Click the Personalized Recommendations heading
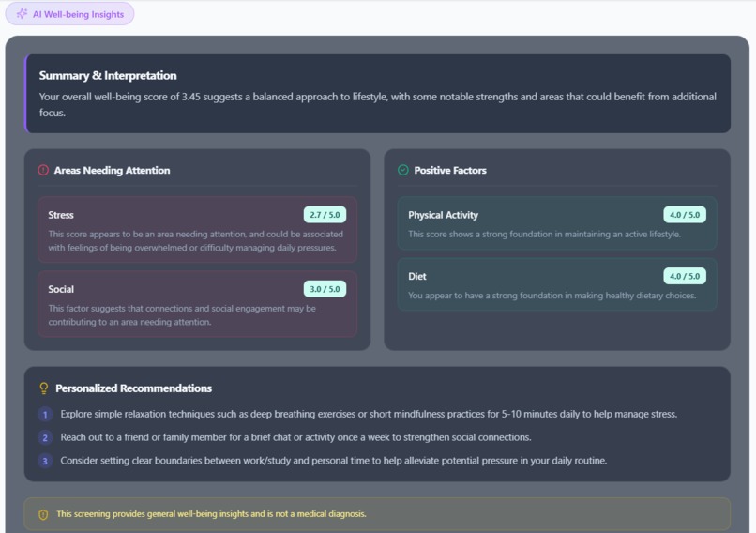The height and width of the screenshot is (533, 756). (133, 388)
